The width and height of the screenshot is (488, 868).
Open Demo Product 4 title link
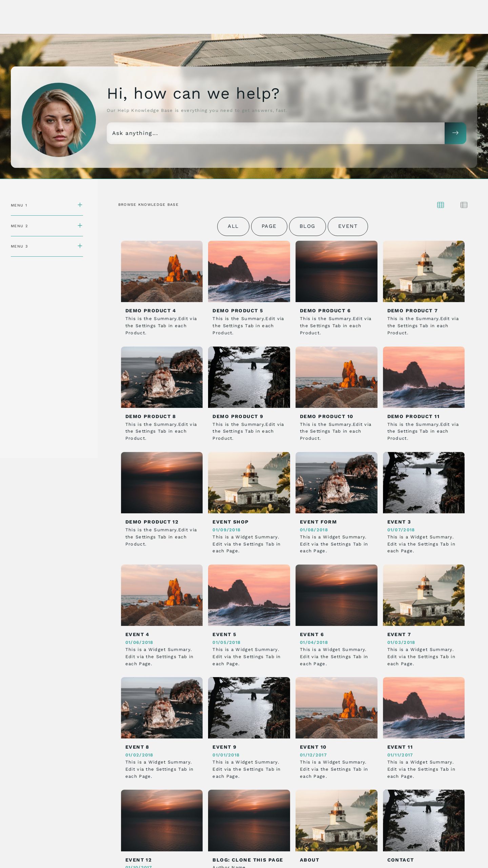click(x=150, y=311)
